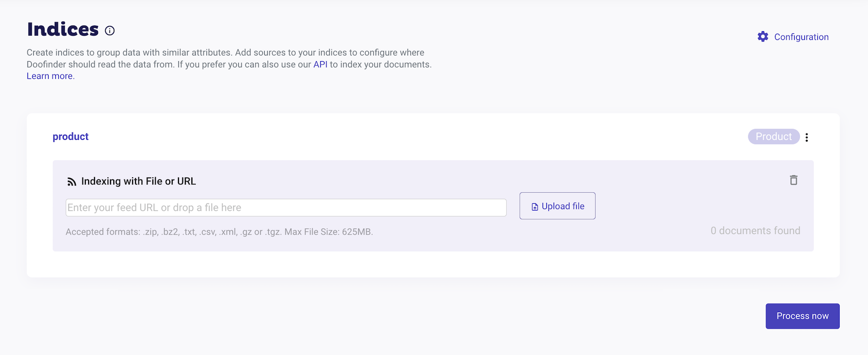Viewport: 868px width, 355px height.
Task: Click the info icon next to Indices
Action: tap(110, 31)
